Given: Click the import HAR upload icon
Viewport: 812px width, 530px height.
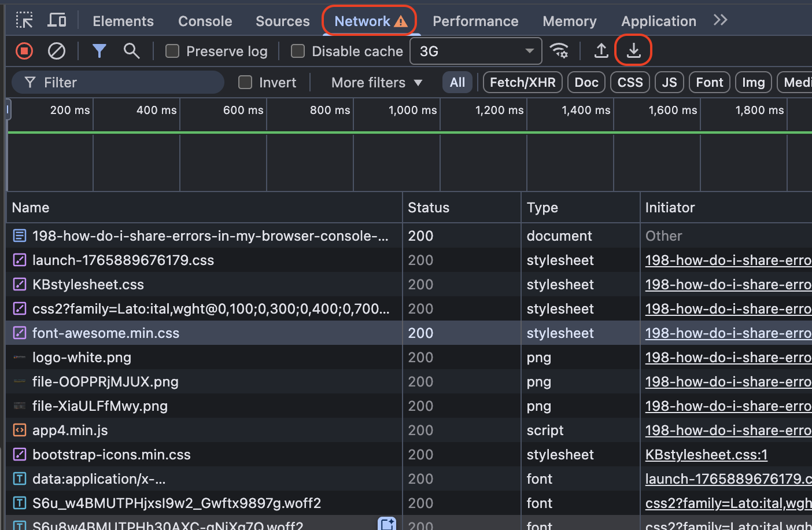Looking at the screenshot, I should (x=601, y=51).
